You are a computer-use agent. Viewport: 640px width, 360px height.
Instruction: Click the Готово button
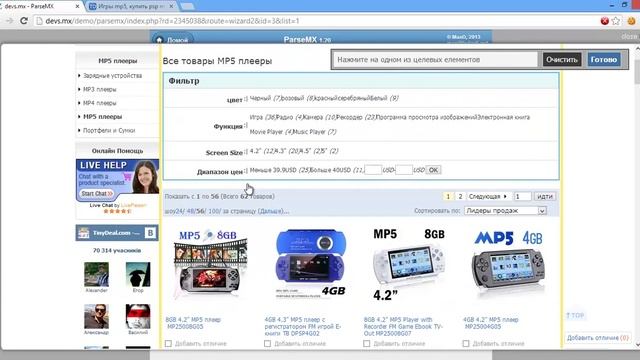click(x=604, y=60)
